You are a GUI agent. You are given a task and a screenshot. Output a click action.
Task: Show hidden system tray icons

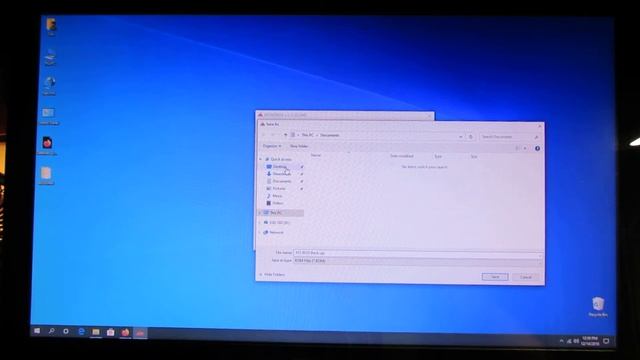click(562, 340)
